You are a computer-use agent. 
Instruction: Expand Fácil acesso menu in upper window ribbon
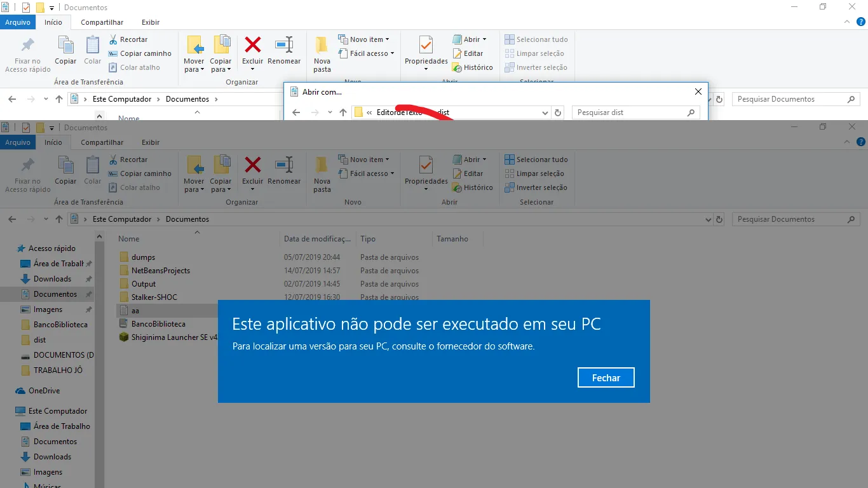(x=366, y=53)
